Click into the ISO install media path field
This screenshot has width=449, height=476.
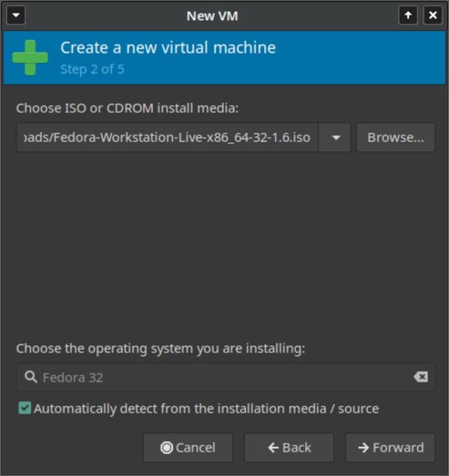[167, 138]
